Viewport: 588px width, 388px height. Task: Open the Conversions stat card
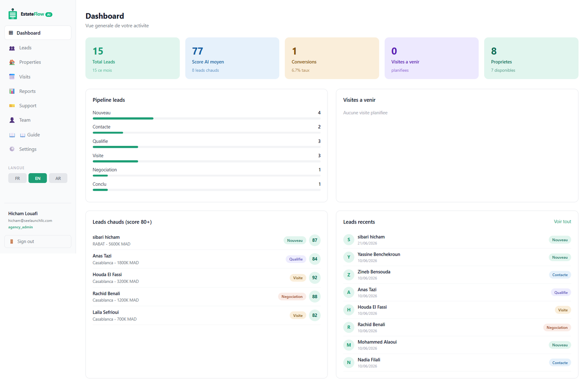click(332, 58)
